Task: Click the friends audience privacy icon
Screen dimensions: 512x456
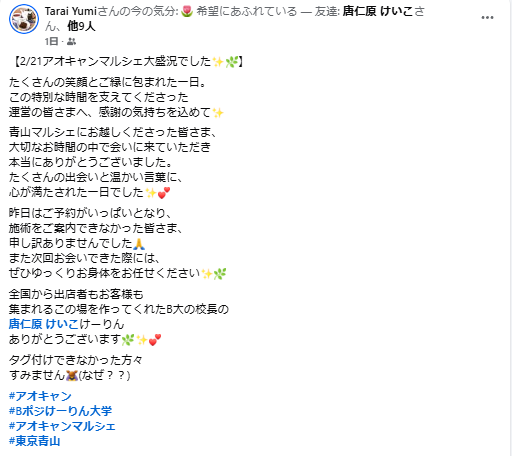Action: [71, 42]
